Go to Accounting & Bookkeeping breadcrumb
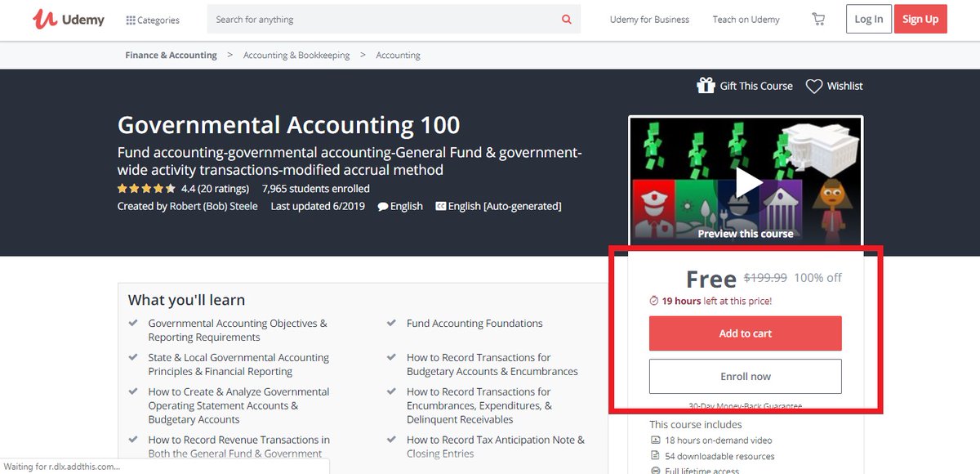This screenshot has width=980, height=474. click(296, 56)
